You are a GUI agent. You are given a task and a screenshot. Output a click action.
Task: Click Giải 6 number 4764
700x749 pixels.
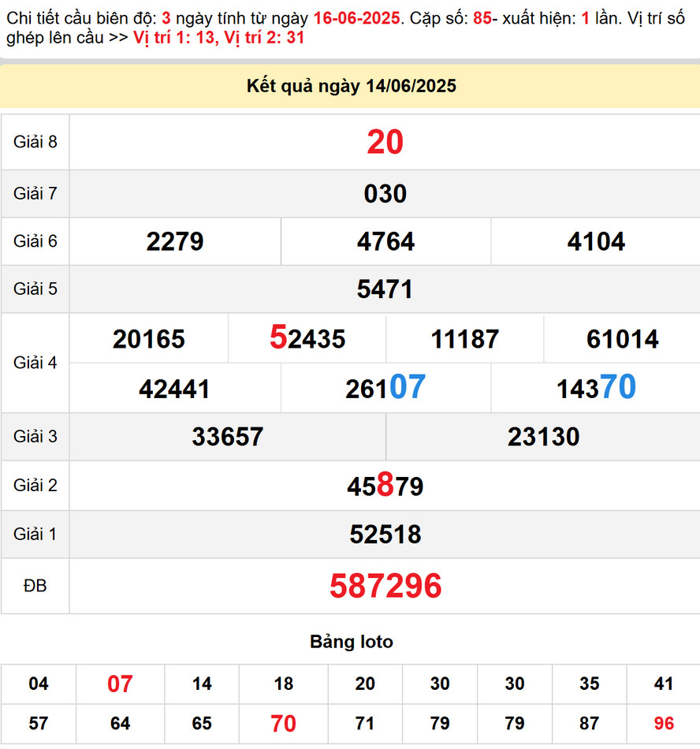tap(385, 241)
